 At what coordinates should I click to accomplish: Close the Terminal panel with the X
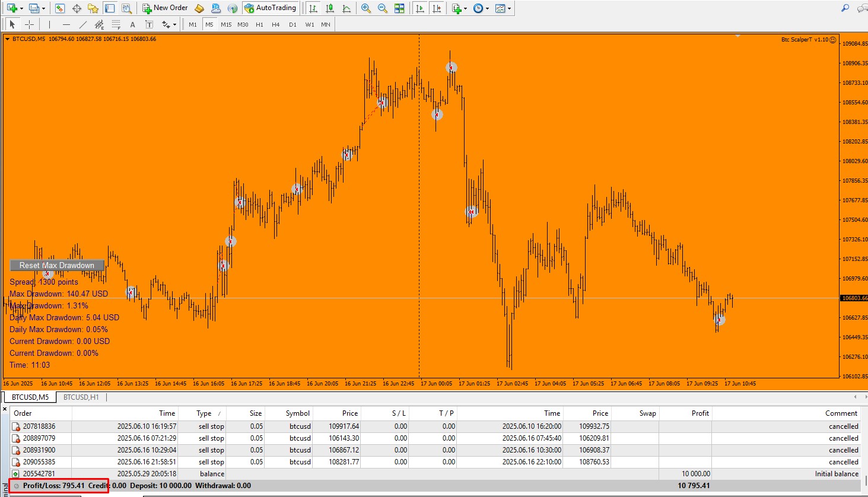coord(5,410)
